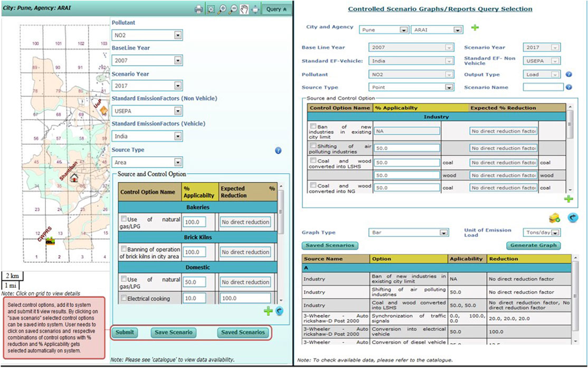588x368 pixels.
Task: Activate the zoom out magnifier tool
Action: 233,10
